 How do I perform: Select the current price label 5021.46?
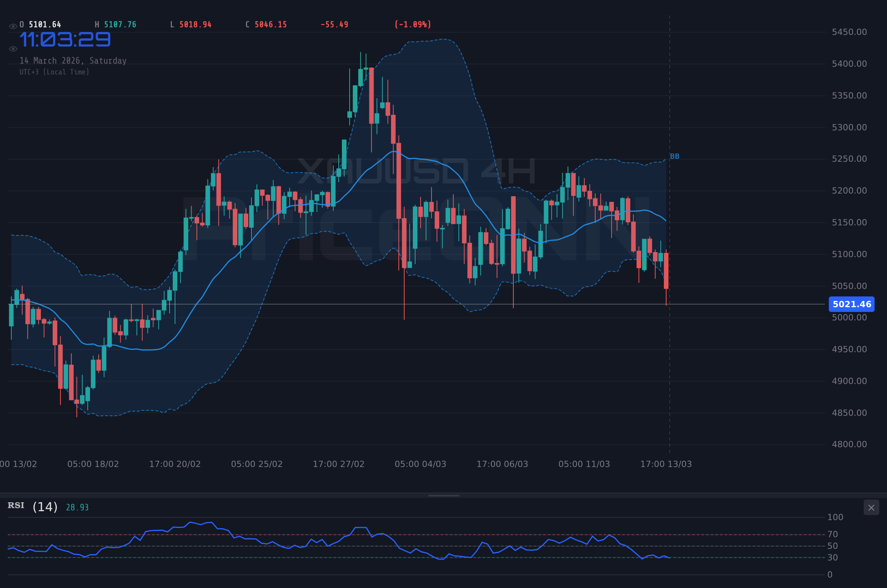coord(851,304)
